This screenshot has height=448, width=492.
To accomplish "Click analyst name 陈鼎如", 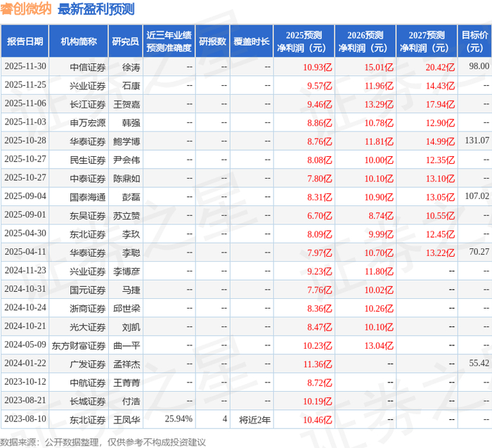I will (127, 179).
